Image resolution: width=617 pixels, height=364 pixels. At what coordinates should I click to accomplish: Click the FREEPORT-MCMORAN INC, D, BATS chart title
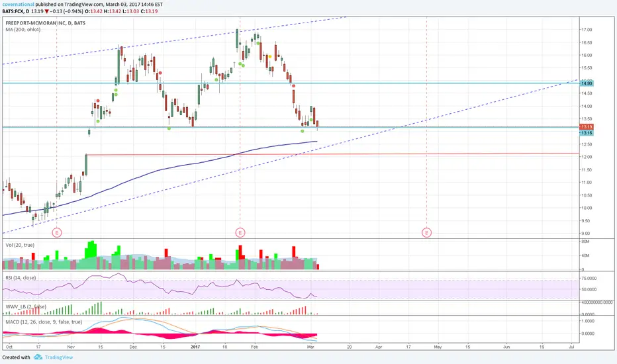pos(45,23)
